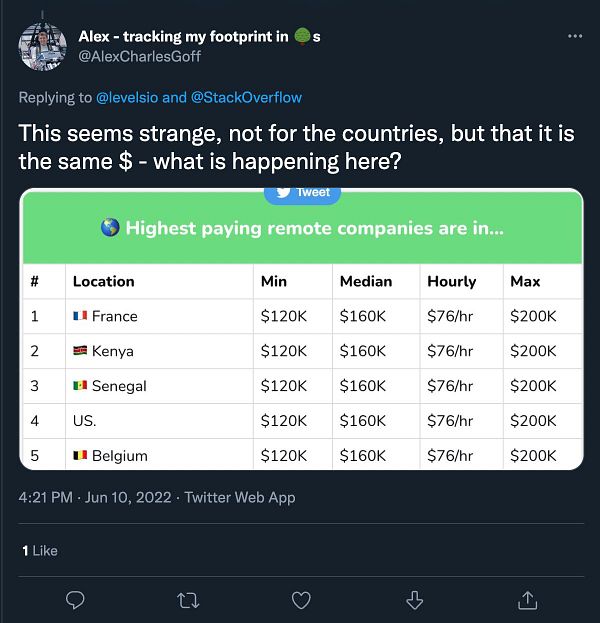Retweet this tweet
The width and height of the screenshot is (600, 623).
pos(187,599)
